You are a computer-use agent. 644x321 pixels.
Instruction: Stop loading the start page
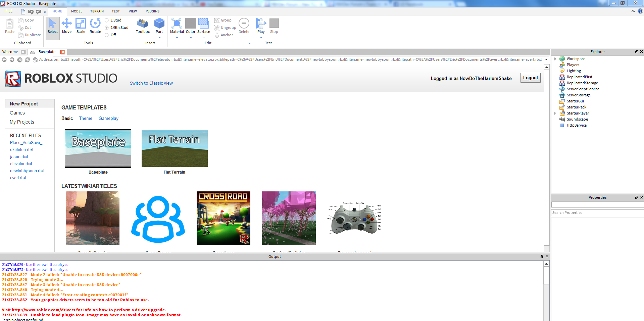20,59
